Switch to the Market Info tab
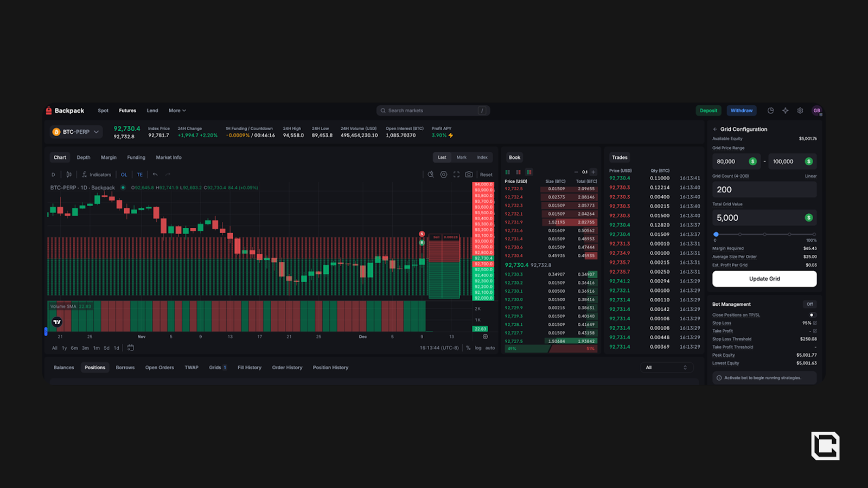 169,158
